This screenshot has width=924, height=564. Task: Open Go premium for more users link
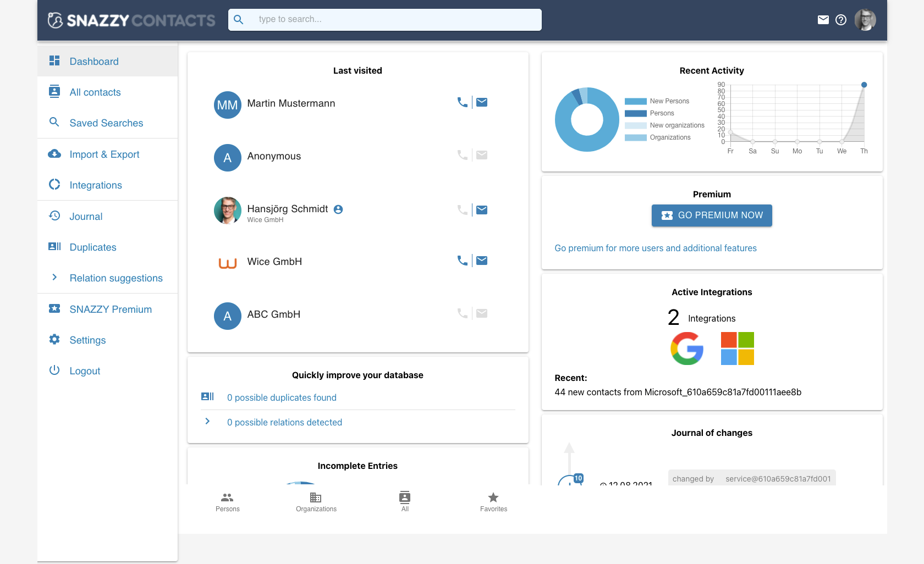(x=656, y=248)
